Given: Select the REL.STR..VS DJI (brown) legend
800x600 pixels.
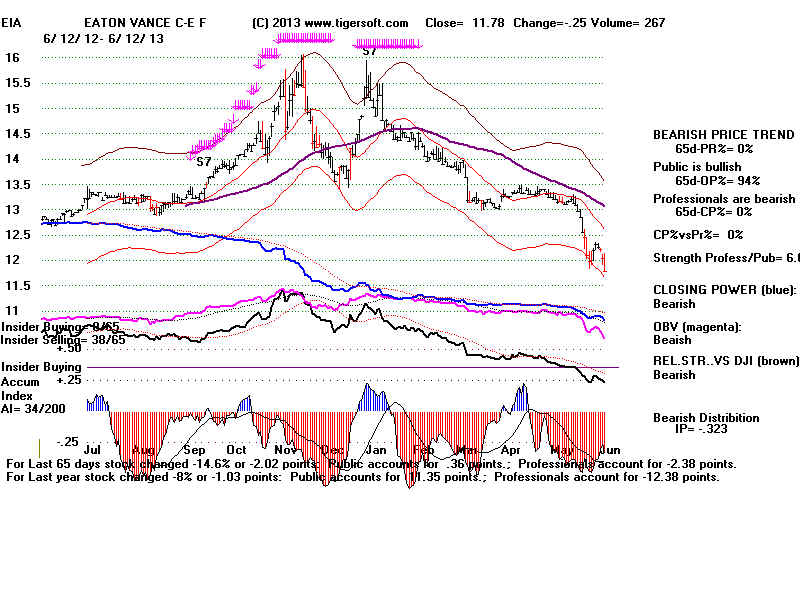Looking at the screenshot, I should click(725, 362).
